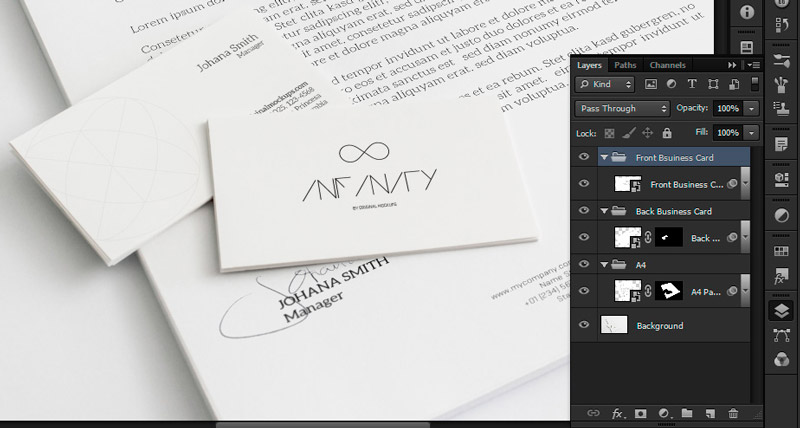Filter layers by pixel layers
The image size is (800, 428).
click(x=651, y=85)
